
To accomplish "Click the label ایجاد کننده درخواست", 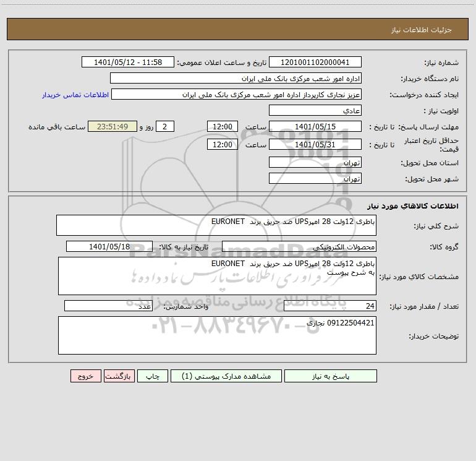I will tap(424, 95).
